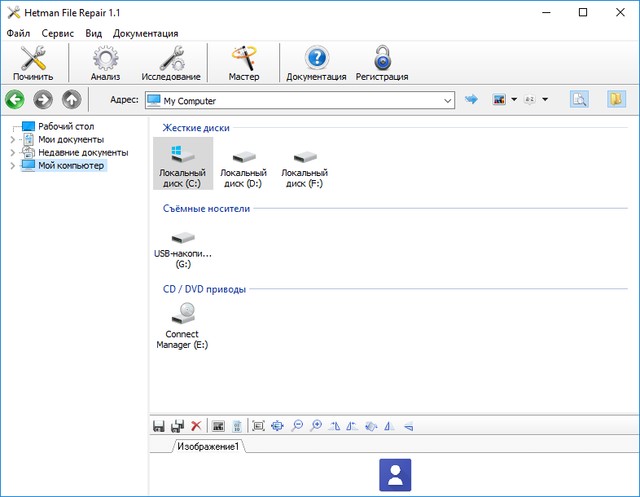
Task: Click the Съёмные носители group header
Action: click(x=206, y=209)
